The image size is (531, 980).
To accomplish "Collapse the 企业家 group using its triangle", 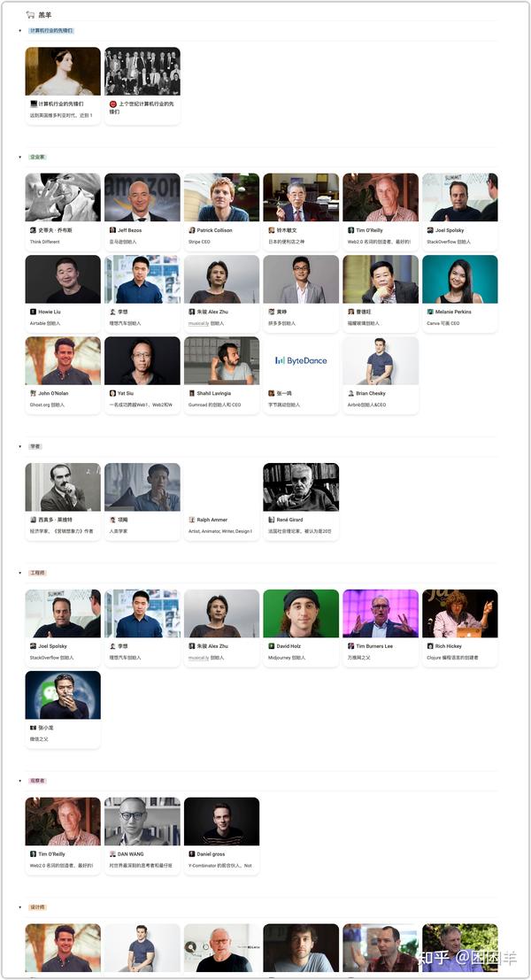I will point(20,157).
